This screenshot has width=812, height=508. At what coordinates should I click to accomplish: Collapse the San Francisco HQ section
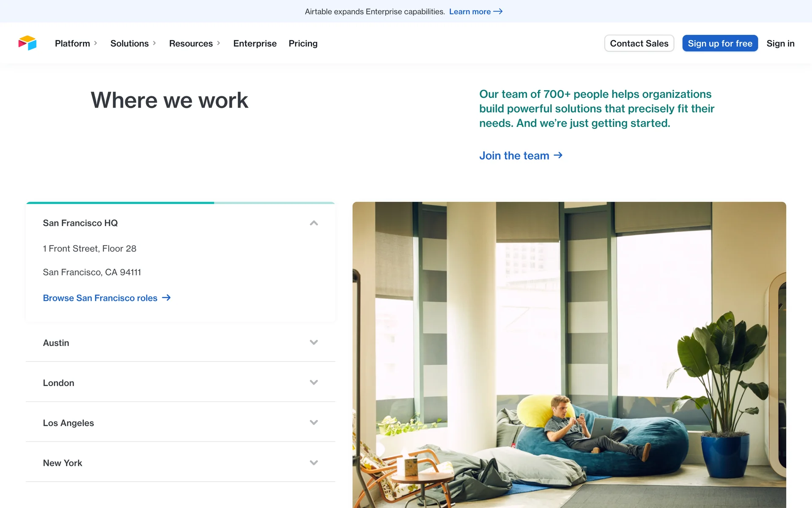coord(313,223)
